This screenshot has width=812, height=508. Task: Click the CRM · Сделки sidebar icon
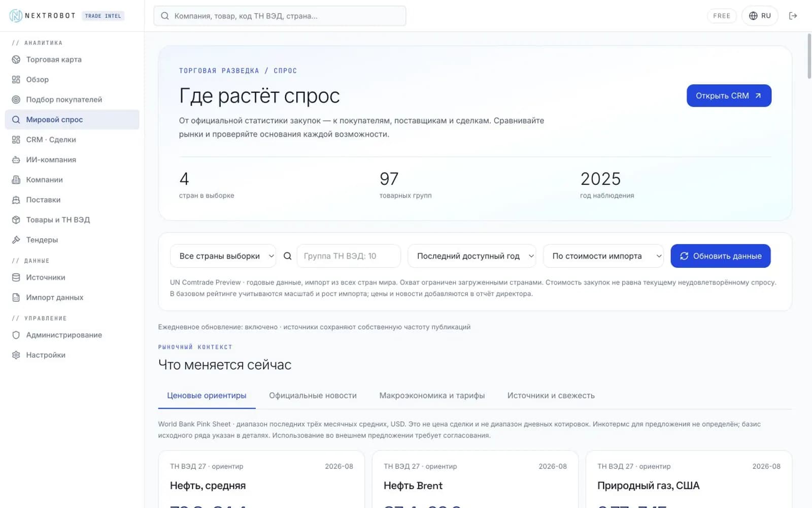coord(16,140)
